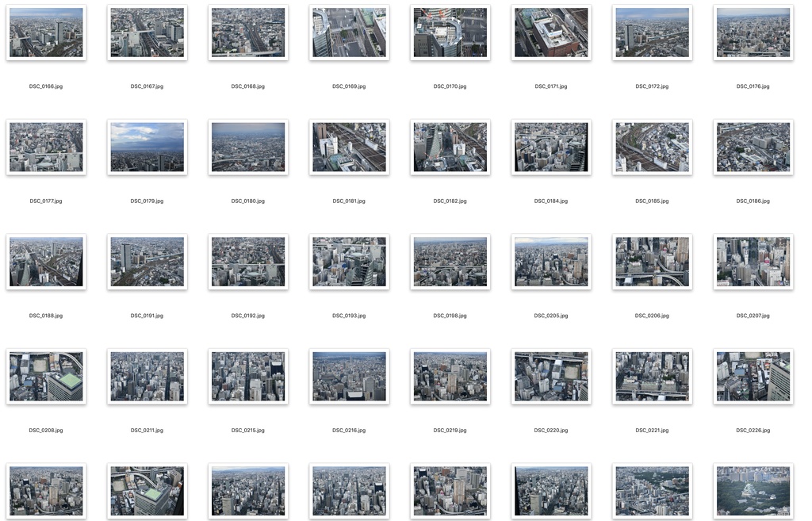Select the DSC_0167.jpg photo
Viewport: 812px width, 521px height.
(x=147, y=33)
